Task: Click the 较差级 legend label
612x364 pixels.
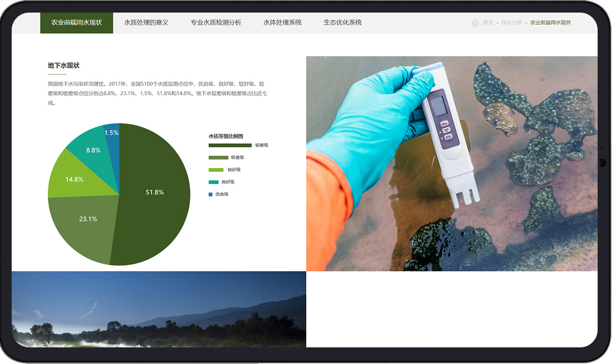Action: coord(262,145)
